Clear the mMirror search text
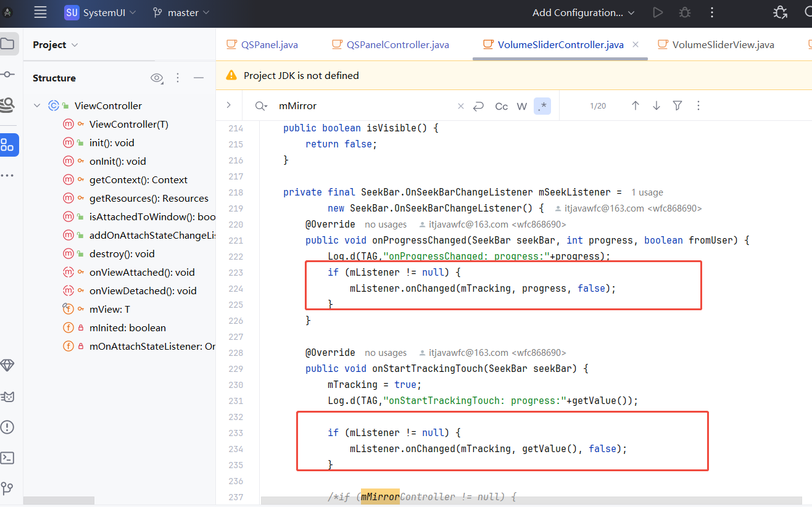 point(460,106)
